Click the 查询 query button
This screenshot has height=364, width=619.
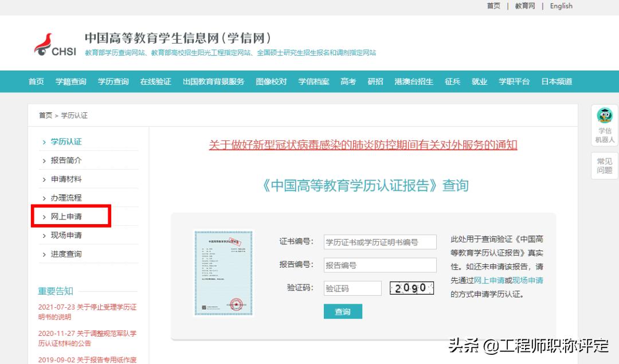[x=343, y=311]
